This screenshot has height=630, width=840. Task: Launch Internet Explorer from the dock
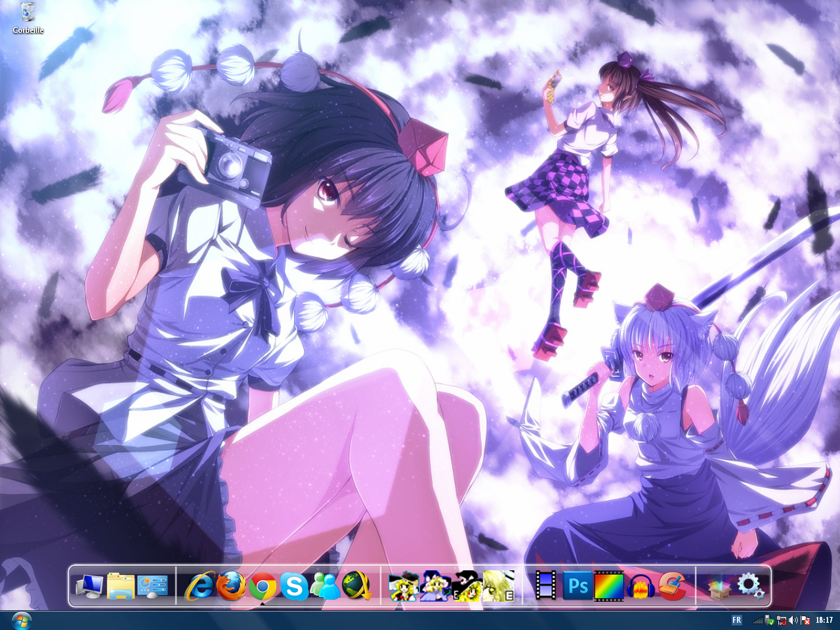(199, 585)
